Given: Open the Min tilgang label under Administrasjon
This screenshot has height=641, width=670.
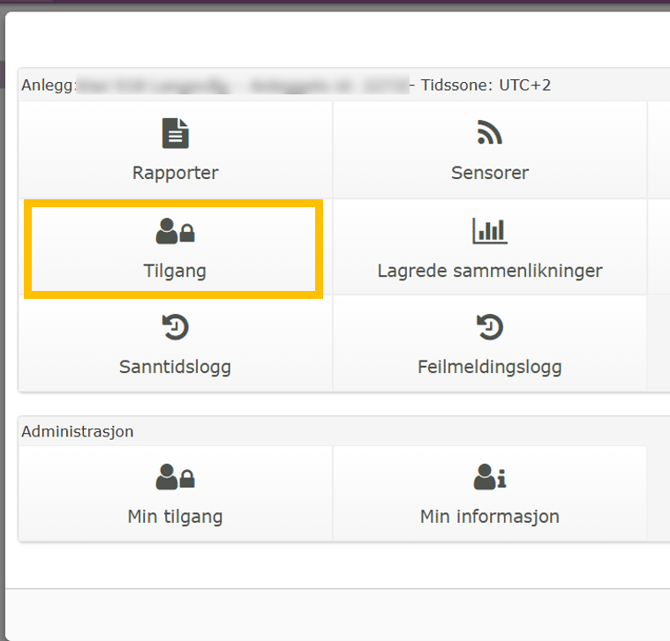Looking at the screenshot, I should pos(175,517).
